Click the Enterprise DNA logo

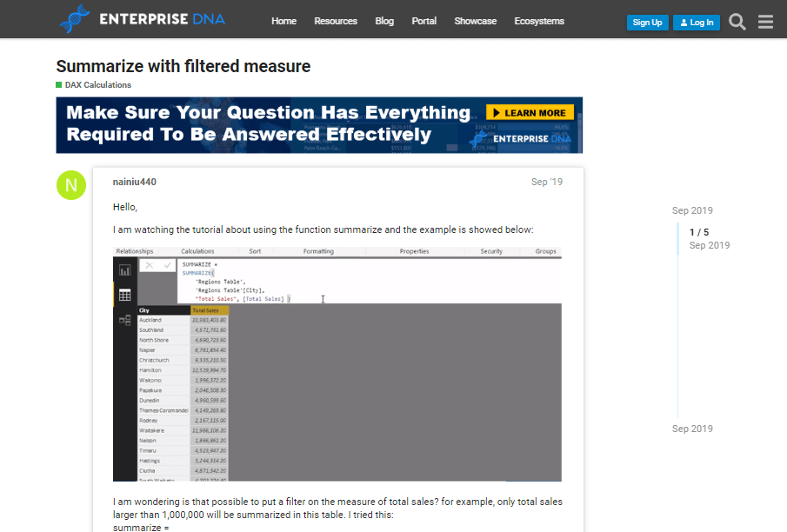[x=142, y=19]
